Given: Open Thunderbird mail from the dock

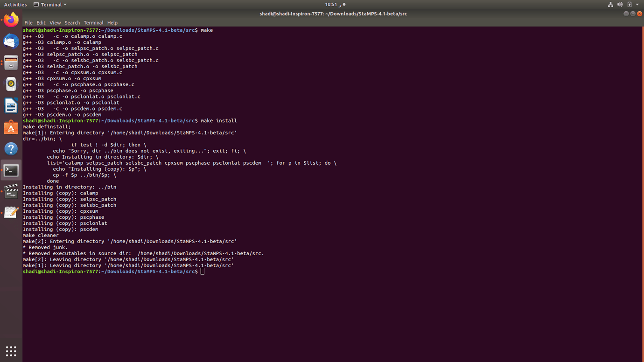Looking at the screenshot, I should click(x=10, y=41).
